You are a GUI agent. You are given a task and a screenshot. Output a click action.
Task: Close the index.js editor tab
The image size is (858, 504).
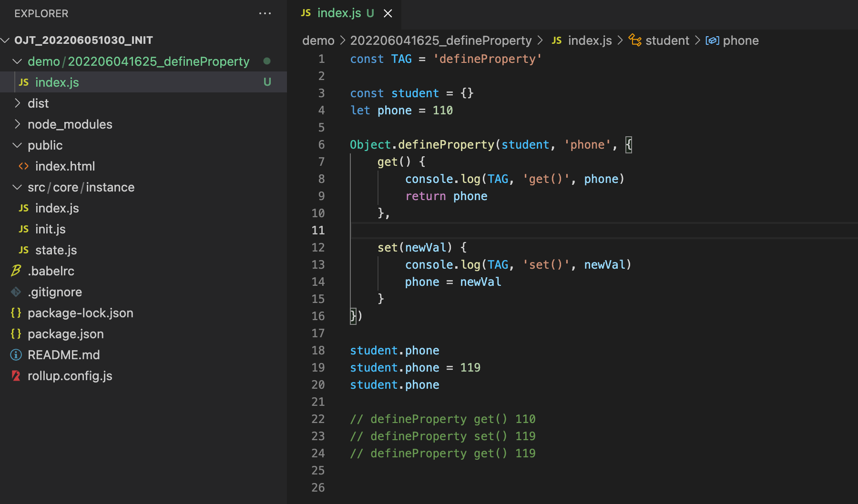[388, 13]
